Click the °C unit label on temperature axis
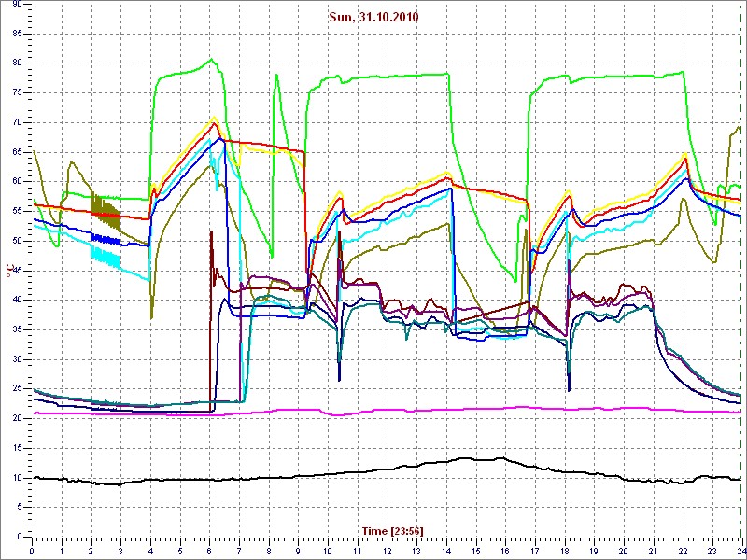Image resolution: width=747 pixels, height=560 pixels. point(9,271)
